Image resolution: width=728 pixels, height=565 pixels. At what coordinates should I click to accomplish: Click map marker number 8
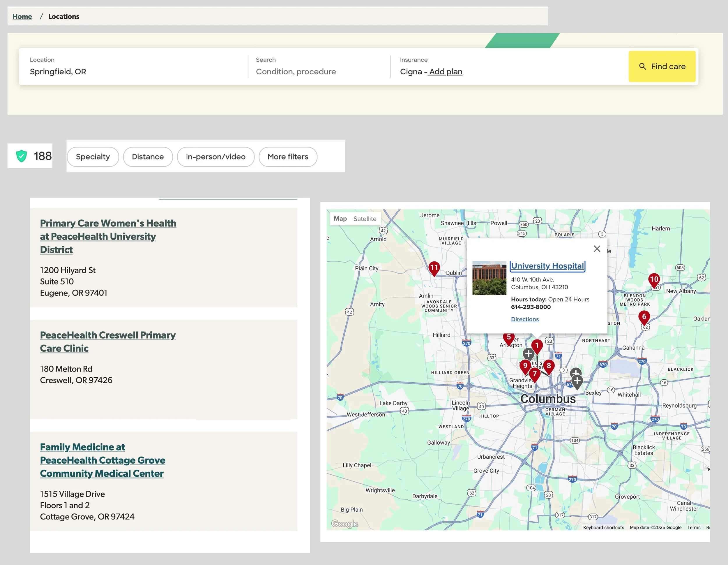[x=549, y=366]
